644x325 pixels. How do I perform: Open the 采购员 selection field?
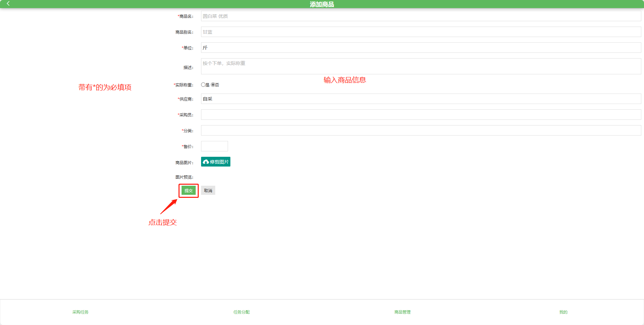click(x=421, y=115)
